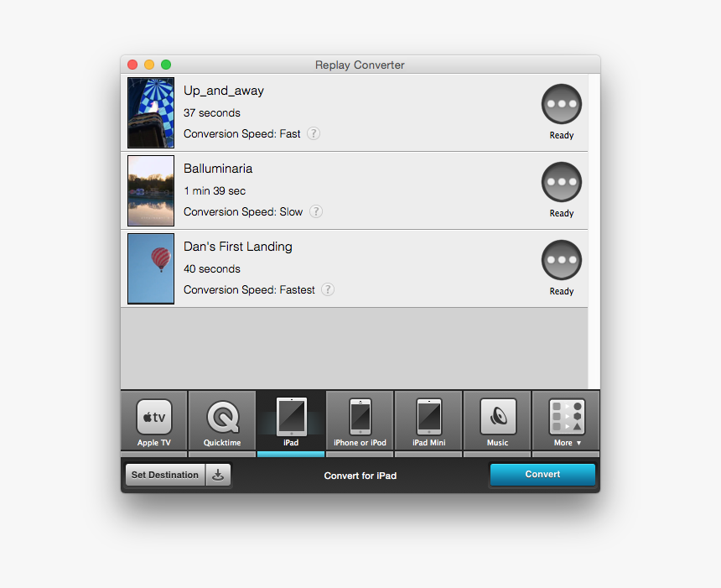Open the destination folder picker icon
Viewport: 721px width, 588px height.
coord(220,475)
